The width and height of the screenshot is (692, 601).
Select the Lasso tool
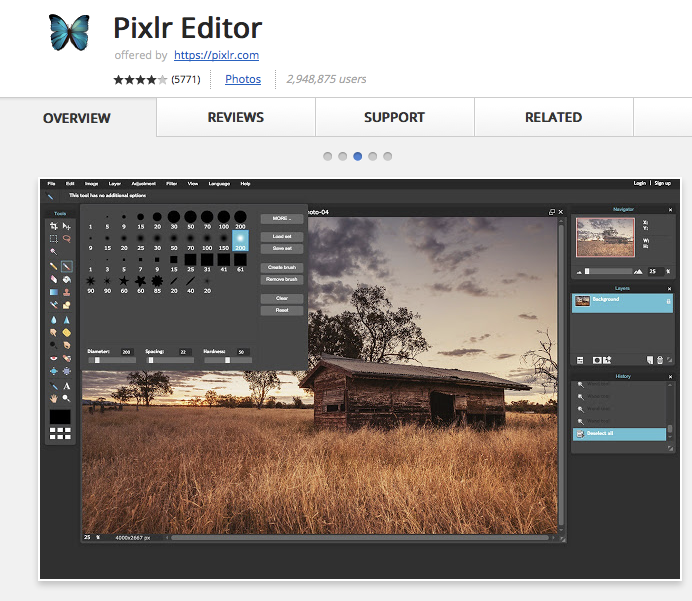67,239
